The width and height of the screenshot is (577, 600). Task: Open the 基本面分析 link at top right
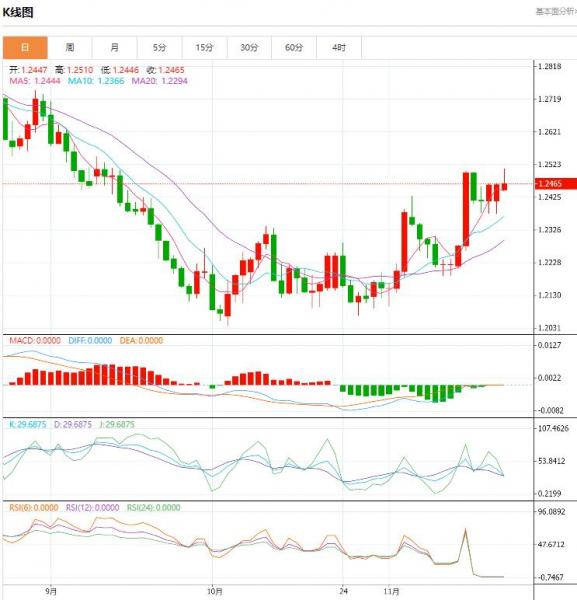[556, 11]
